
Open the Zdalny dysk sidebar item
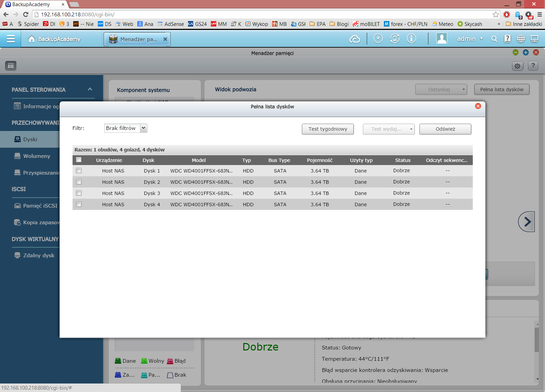point(34,255)
